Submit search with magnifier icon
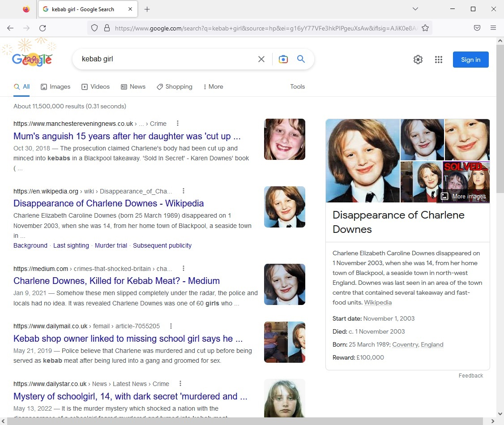 pos(301,59)
